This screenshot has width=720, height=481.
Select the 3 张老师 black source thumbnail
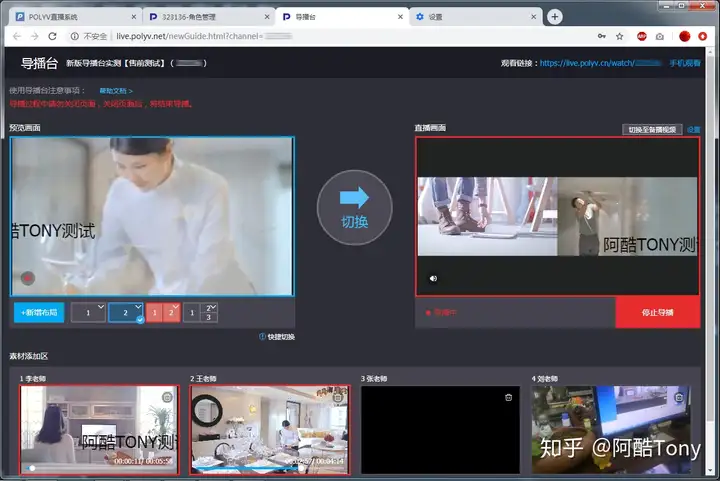(440, 430)
